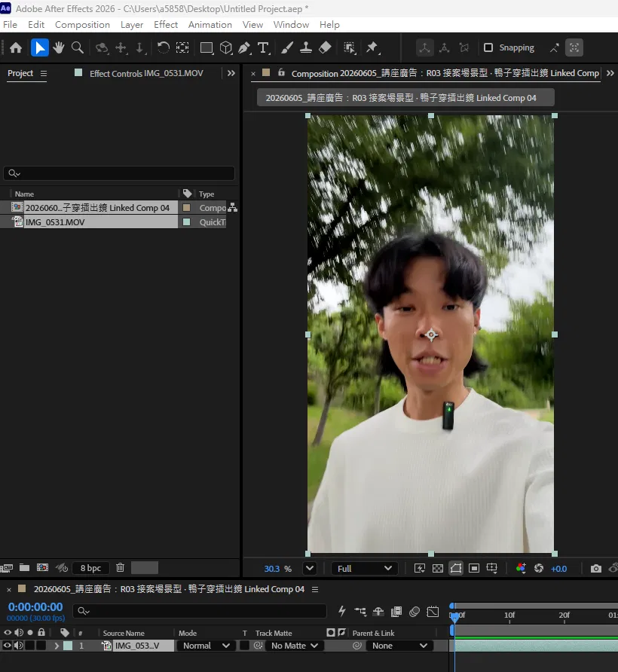Create a new composition from Project panel
The height and width of the screenshot is (672, 618).
42,568
